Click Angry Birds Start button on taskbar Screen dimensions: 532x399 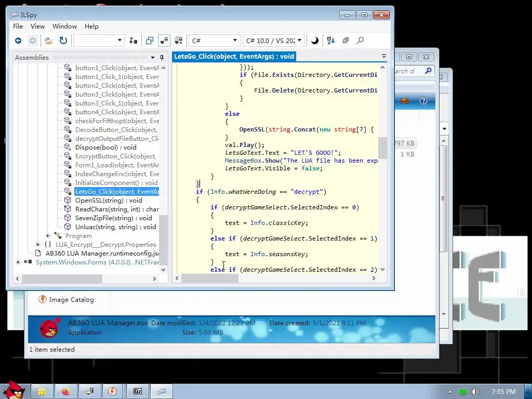(14, 390)
